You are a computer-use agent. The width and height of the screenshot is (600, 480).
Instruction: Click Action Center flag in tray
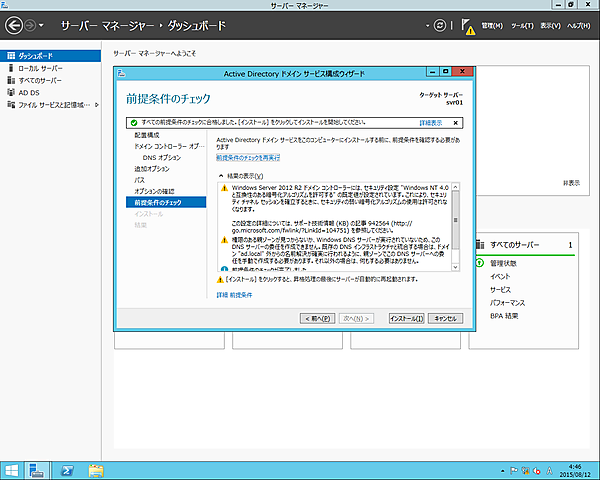[x=514, y=471]
